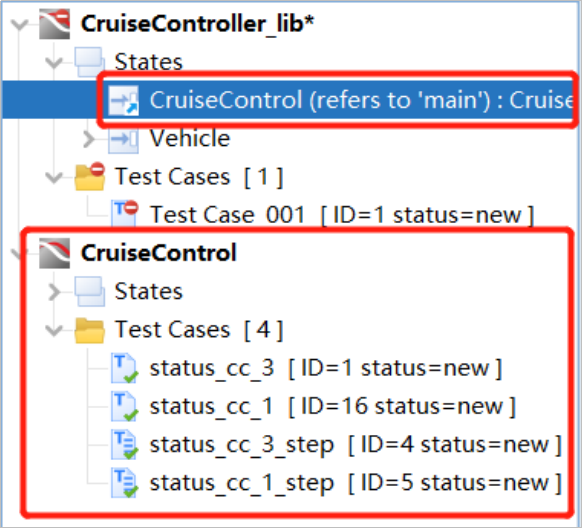Click the status_cc_3_step test icon
Viewport: 583px width, 529px height.
pos(125,445)
